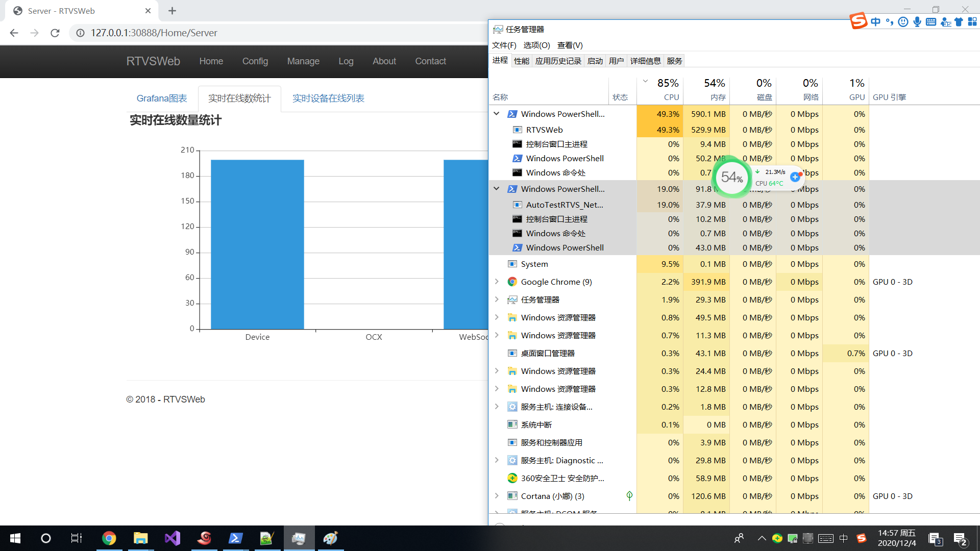
Task: Open the 实时设备在线列表 tab link
Action: click(x=328, y=98)
